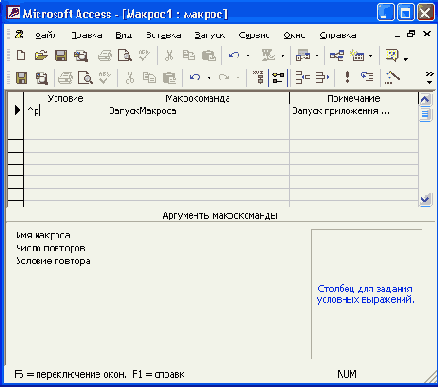The image size is (438, 387).
Task: Click Save diskette icon in top toolbar row
Action: (x=61, y=55)
